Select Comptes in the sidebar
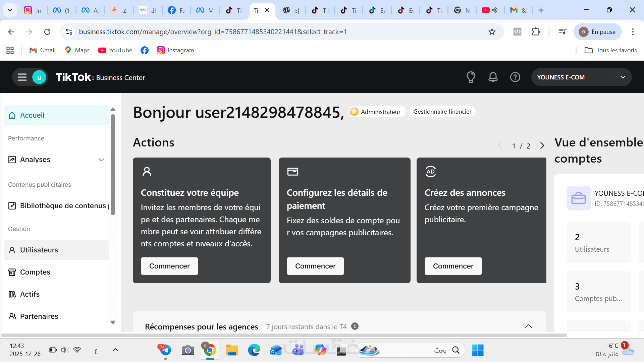Screen dimensions: 644x362 point(35,272)
